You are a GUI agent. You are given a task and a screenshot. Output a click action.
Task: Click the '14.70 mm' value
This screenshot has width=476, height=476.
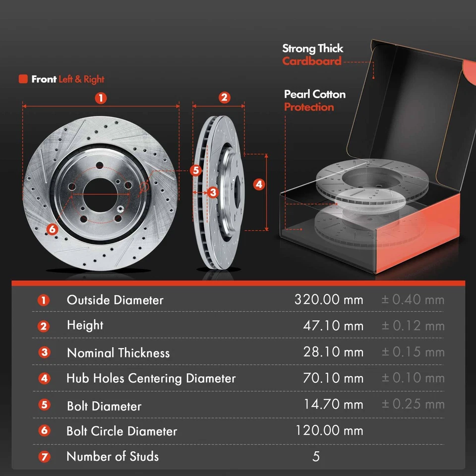(333, 404)
